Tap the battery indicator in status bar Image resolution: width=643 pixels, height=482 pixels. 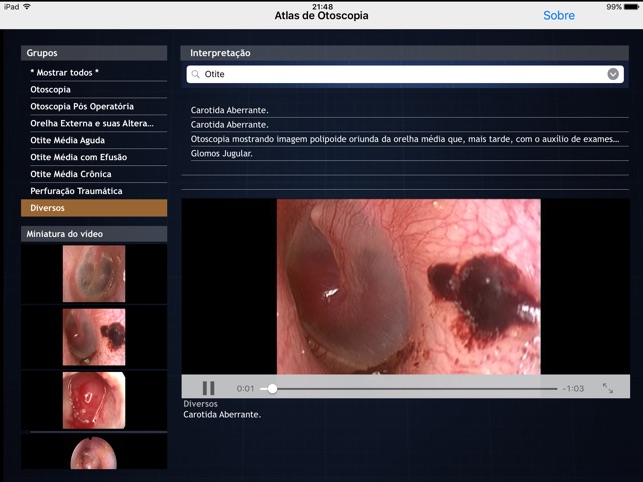pyautogui.click(x=628, y=6)
